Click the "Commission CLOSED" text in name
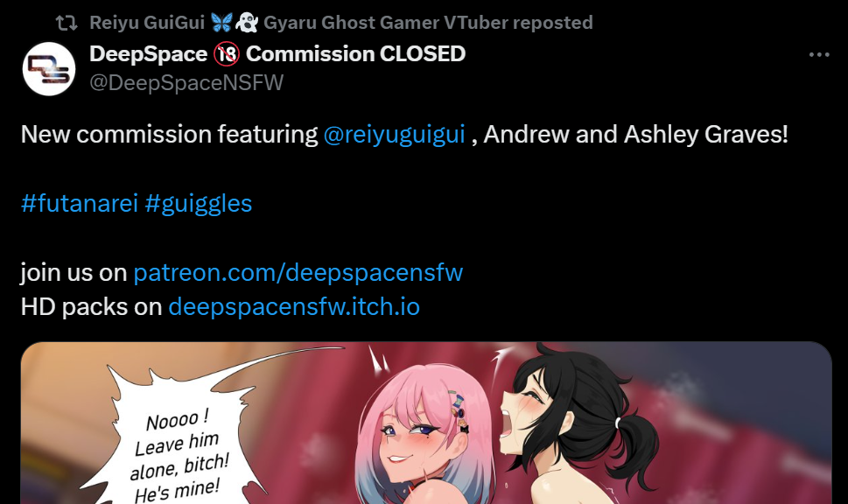The image size is (848, 504). click(x=355, y=54)
